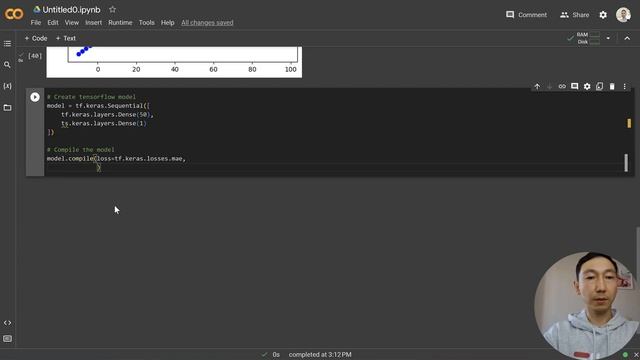Open the Insert menu
This screenshot has height=360, width=640.
(93, 22)
